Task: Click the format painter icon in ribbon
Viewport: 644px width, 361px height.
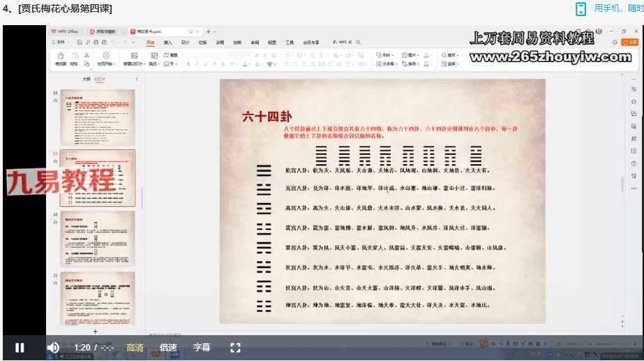Action: coord(61,56)
